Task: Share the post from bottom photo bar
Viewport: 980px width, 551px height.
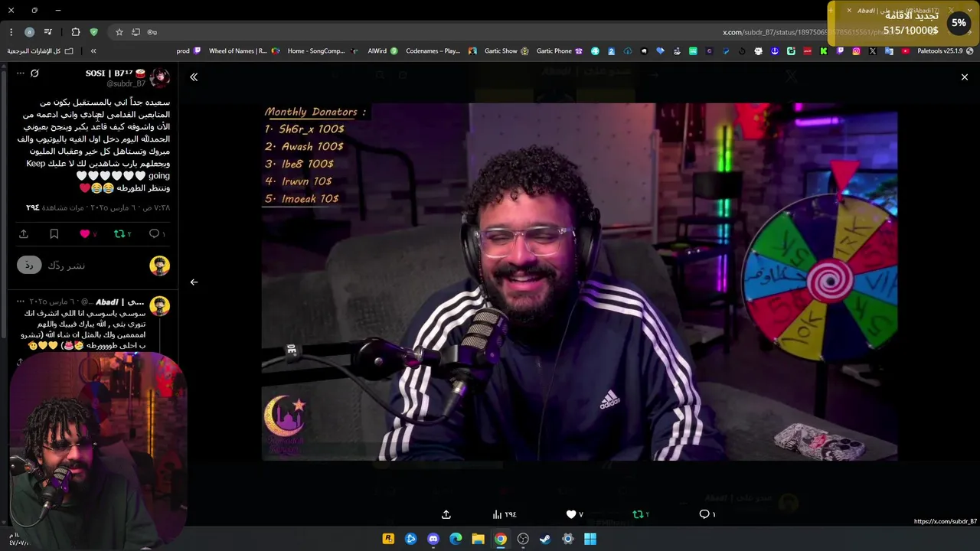Action: pos(446,514)
